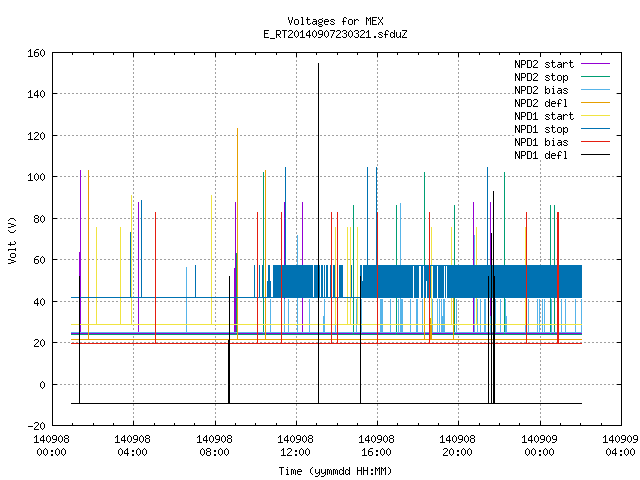640x480 pixels.
Task: Click the black spike reaching about 93 V after 20:00
Action: (493, 297)
